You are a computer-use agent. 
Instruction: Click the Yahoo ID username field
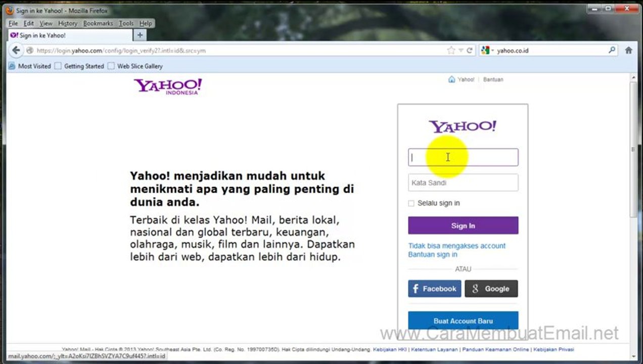463,157
